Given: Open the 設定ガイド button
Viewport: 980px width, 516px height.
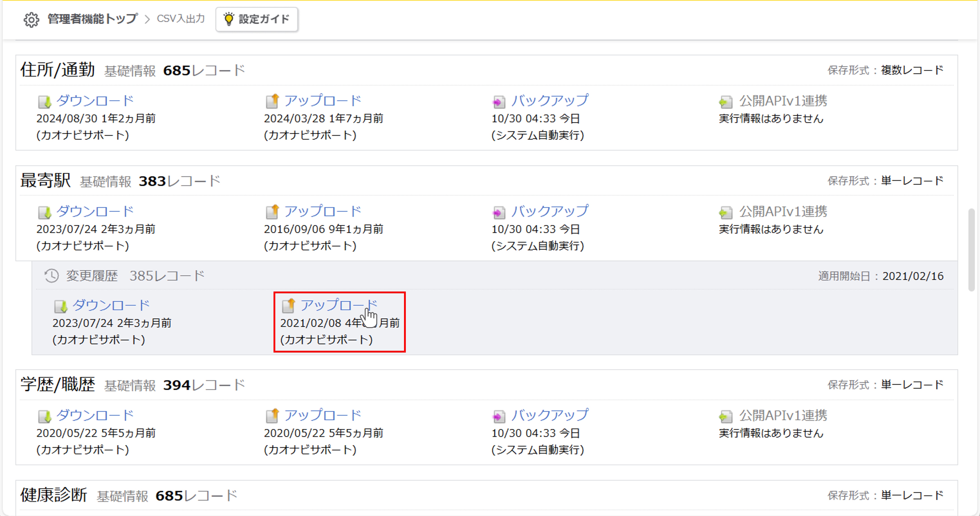Looking at the screenshot, I should (x=257, y=19).
